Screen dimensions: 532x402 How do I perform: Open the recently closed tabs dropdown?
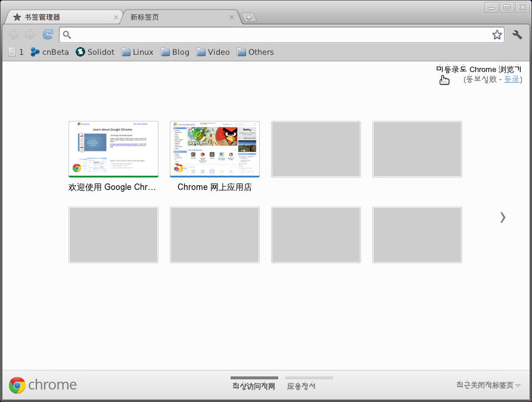coord(488,385)
